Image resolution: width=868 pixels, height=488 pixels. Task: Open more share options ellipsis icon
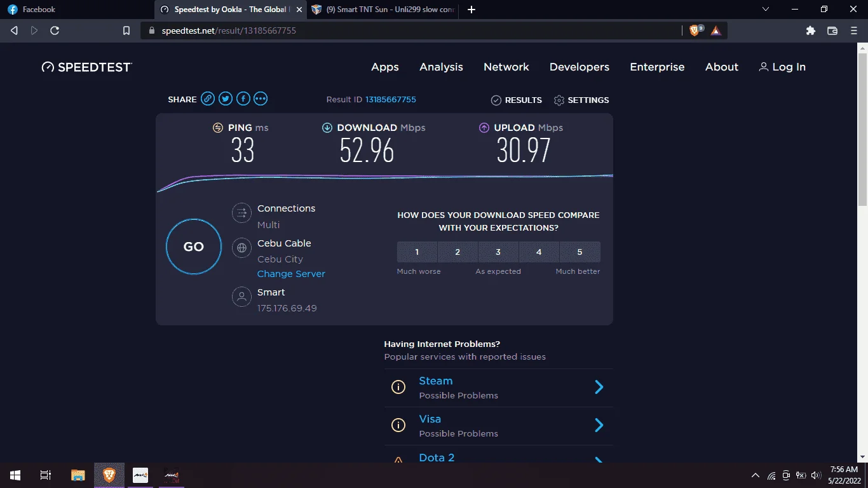click(x=261, y=99)
